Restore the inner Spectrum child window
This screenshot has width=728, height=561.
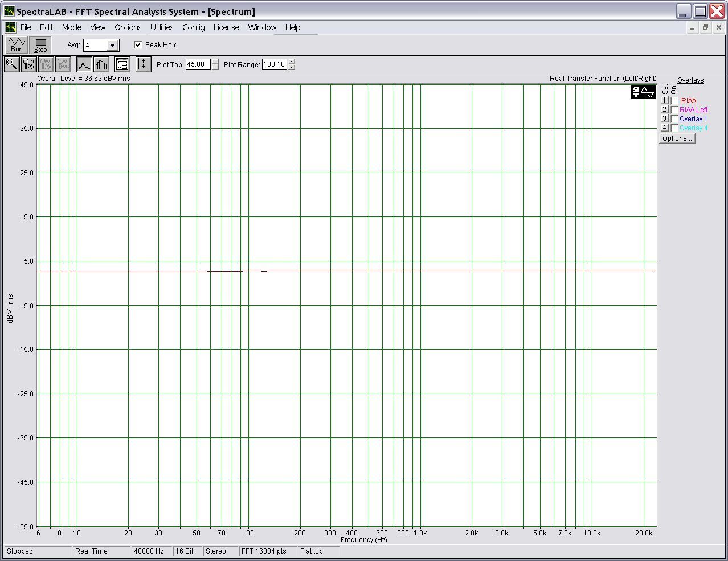click(705, 27)
